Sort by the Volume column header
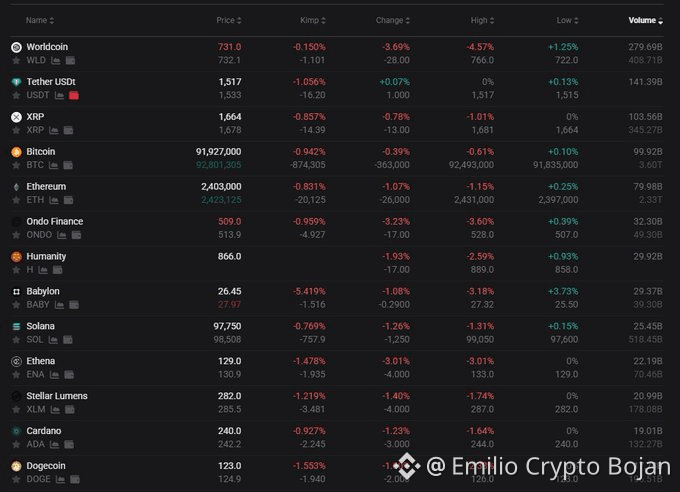The height and width of the screenshot is (492, 680). pos(645,20)
